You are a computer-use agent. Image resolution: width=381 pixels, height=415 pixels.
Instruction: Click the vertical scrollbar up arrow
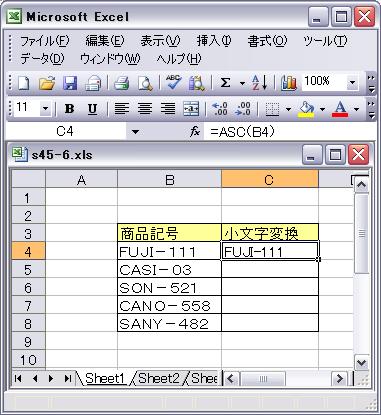click(362, 184)
